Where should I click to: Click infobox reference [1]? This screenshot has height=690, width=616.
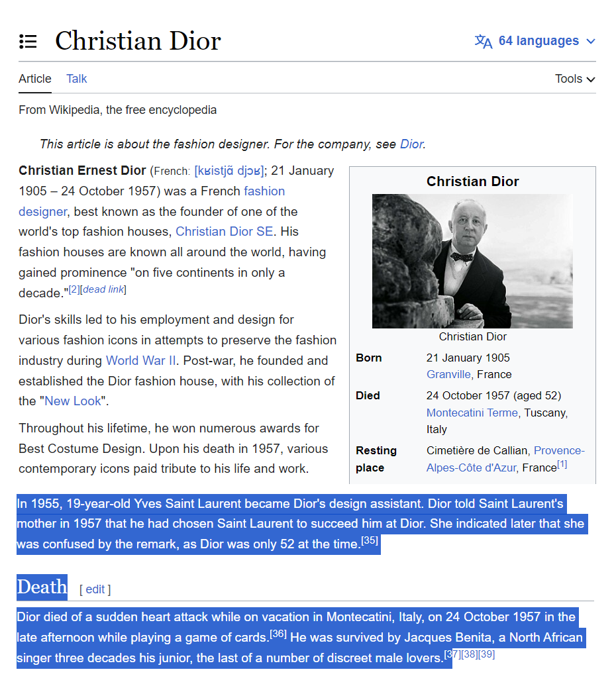tap(562, 464)
